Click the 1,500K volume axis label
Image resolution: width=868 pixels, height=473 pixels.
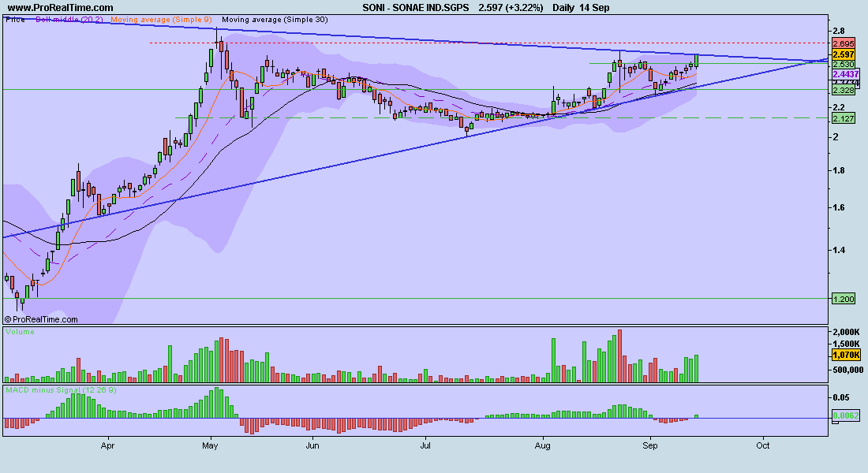pos(847,344)
